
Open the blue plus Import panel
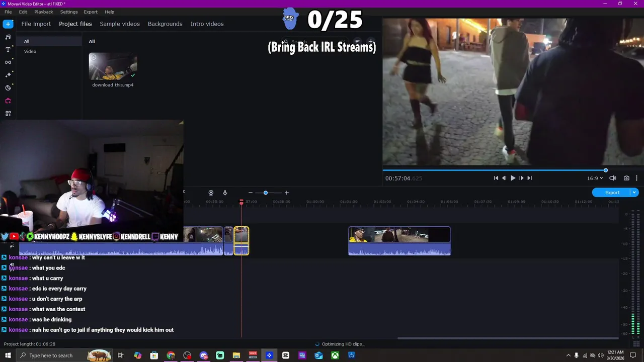tap(8, 24)
